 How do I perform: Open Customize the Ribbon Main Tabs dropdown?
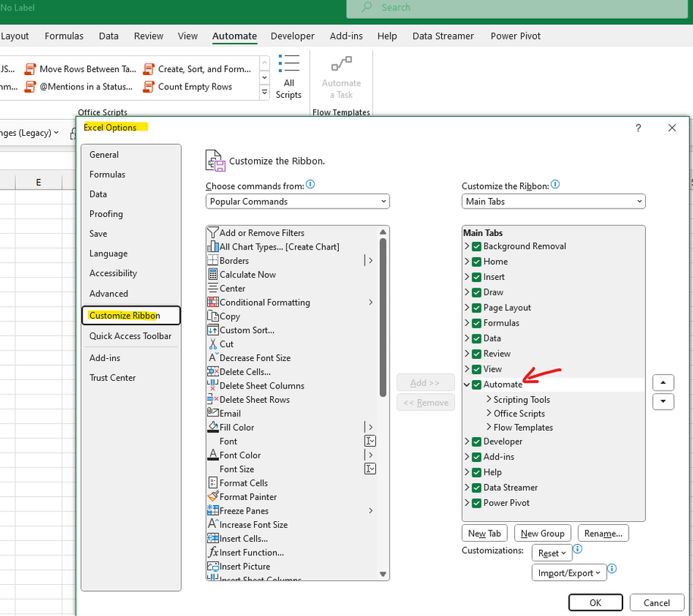(553, 202)
